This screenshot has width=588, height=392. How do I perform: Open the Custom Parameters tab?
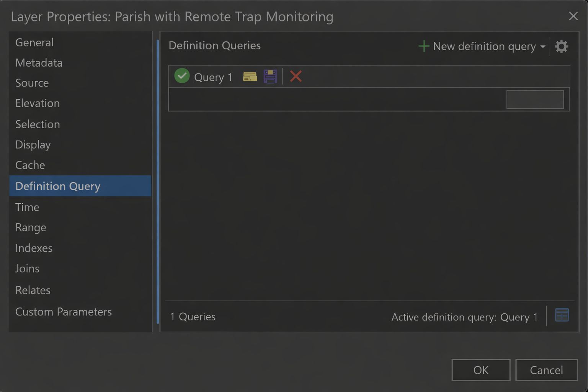pyautogui.click(x=64, y=312)
